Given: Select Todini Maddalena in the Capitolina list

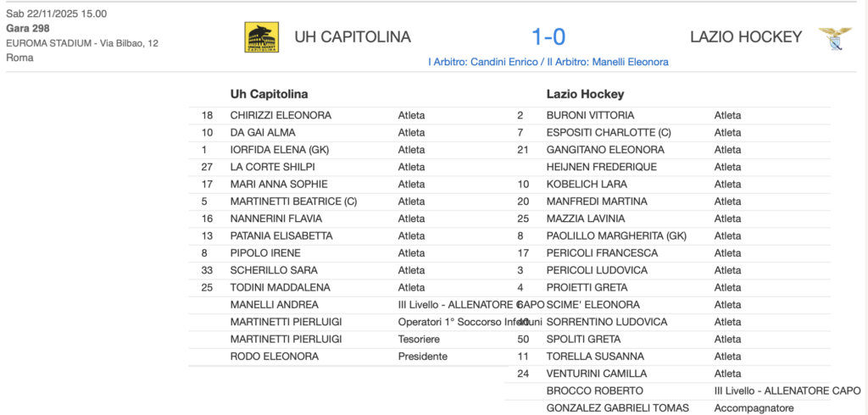Looking at the screenshot, I should coord(280,288).
